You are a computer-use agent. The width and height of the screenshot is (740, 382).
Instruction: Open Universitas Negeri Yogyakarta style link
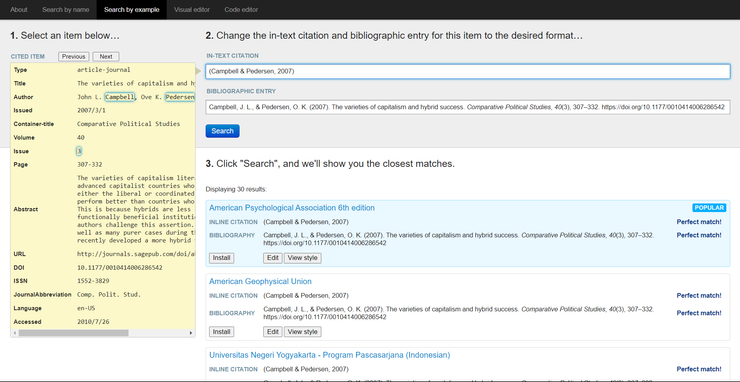point(329,355)
